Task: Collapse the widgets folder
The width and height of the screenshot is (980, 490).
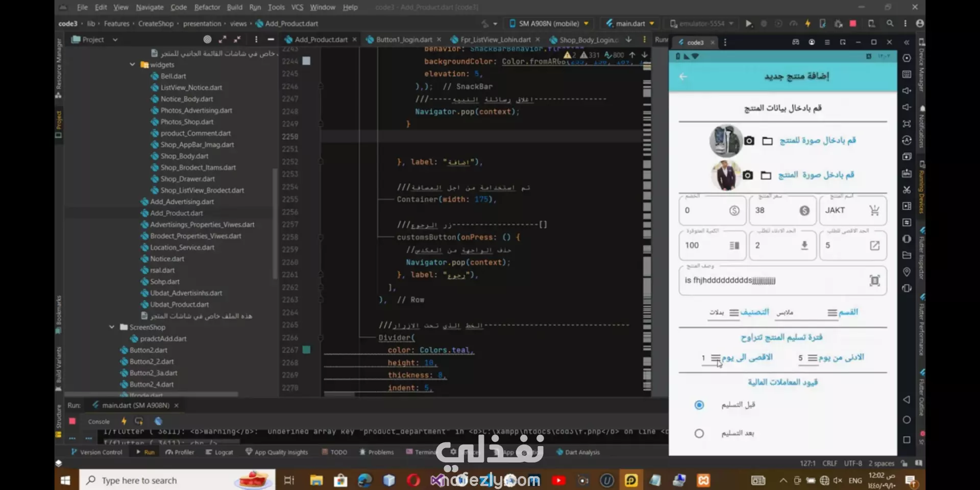Action: tap(132, 65)
